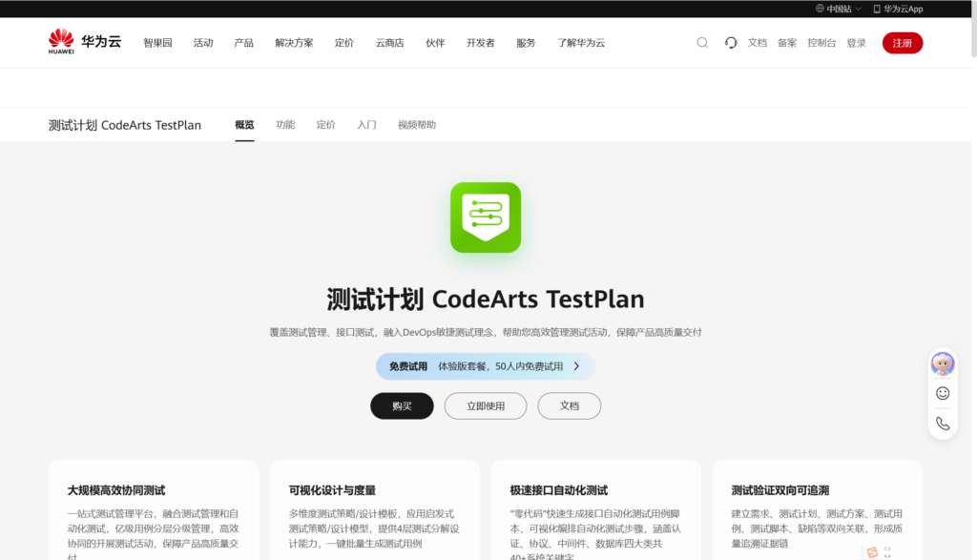Click the telephone contact icon
The width and height of the screenshot is (977, 560).
click(x=943, y=423)
